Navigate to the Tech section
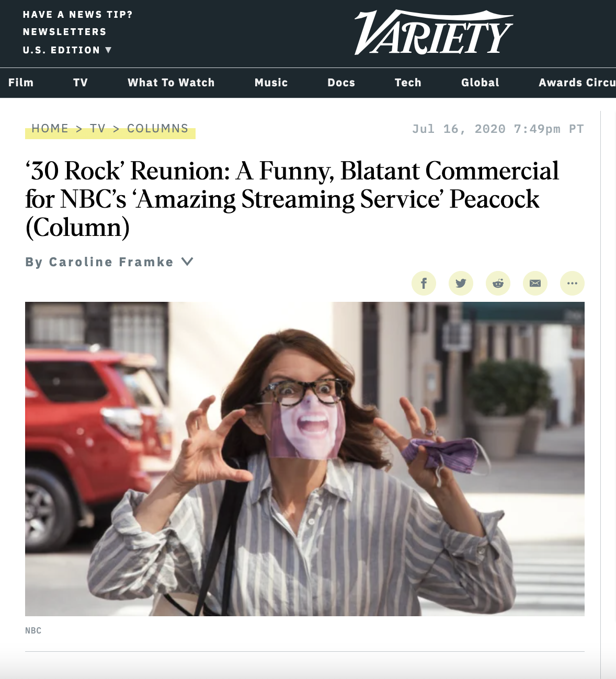 pos(408,83)
